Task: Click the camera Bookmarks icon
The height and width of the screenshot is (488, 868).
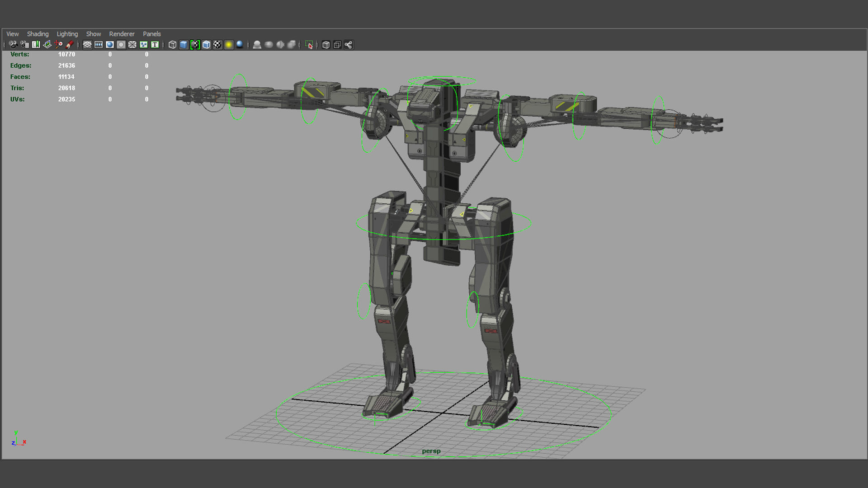Action: click(36, 45)
